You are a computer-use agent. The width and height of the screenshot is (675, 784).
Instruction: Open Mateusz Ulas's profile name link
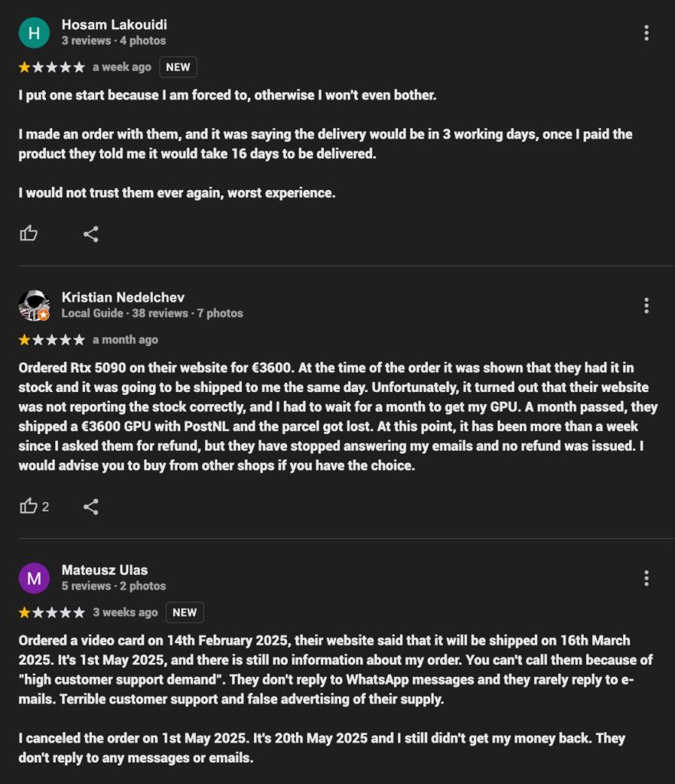(x=104, y=570)
